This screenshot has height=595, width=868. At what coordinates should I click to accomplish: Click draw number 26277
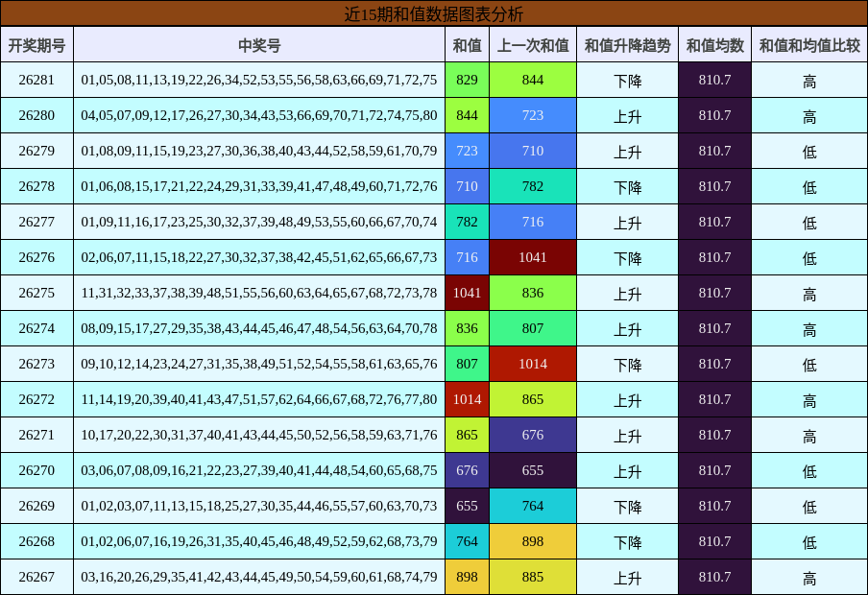click(x=36, y=222)
